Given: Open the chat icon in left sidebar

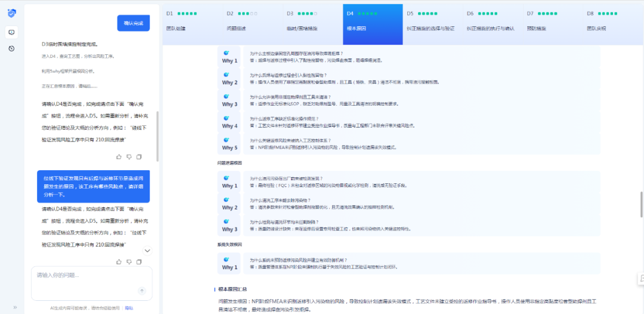Looking at the screenshot, I should pyautogui.click(x=12, y=32).
